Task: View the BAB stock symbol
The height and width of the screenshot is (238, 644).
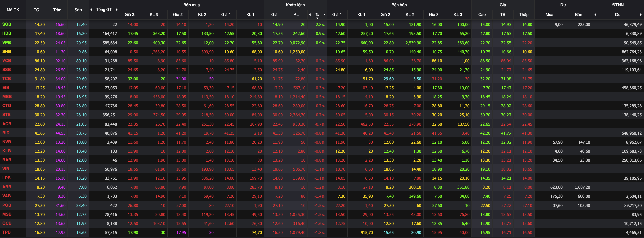Action: (7, 160)
